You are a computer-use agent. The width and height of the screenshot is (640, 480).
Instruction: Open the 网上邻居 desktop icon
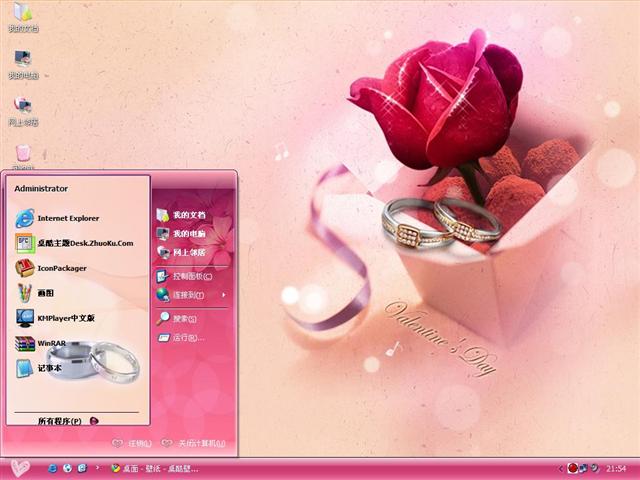tap(22, 110)
